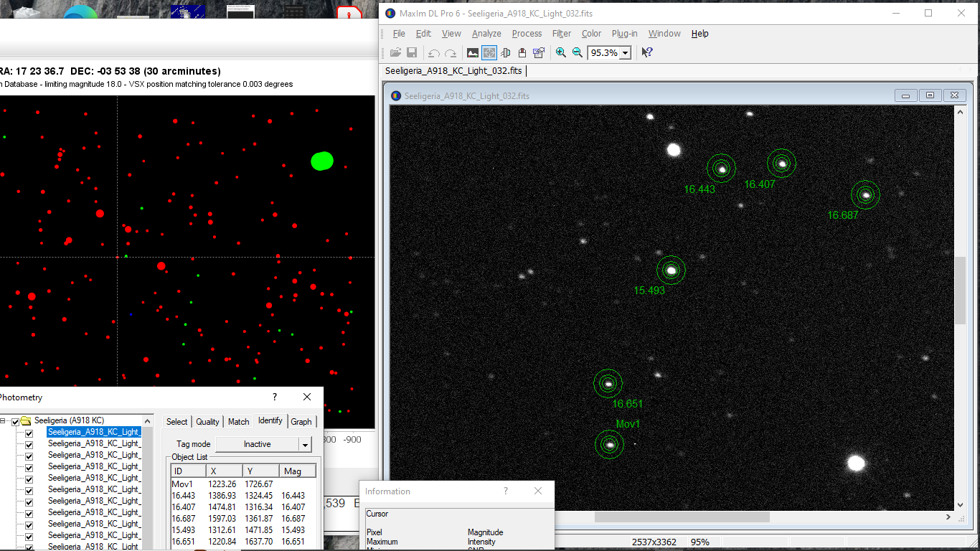The width and height of the screenshot is (980, 551).
Task: Toggle checkbox beside the highlighted Light file
Action: pos(29,433)
